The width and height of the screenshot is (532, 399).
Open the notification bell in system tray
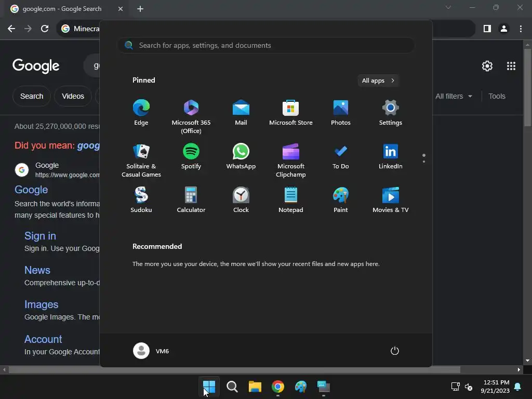[518, 387]
